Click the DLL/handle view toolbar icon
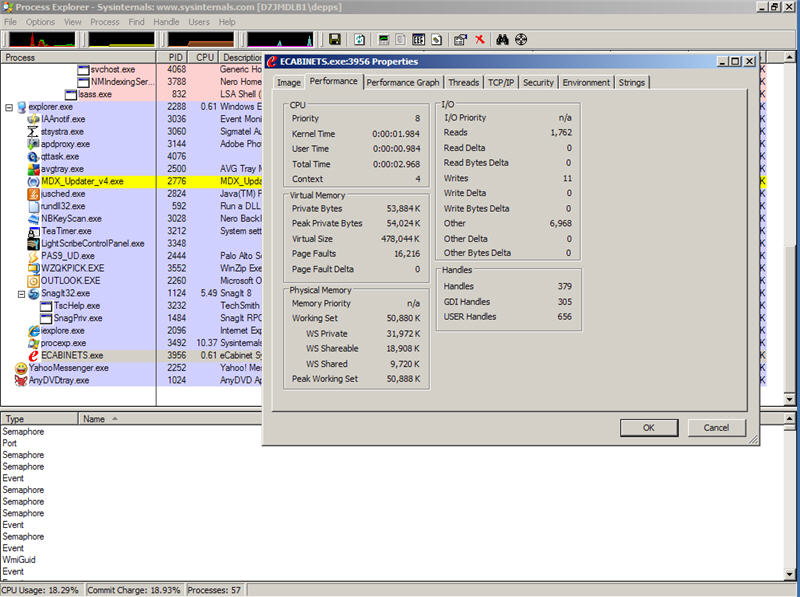This screenshot has height=597, width=800. point(437,39)
